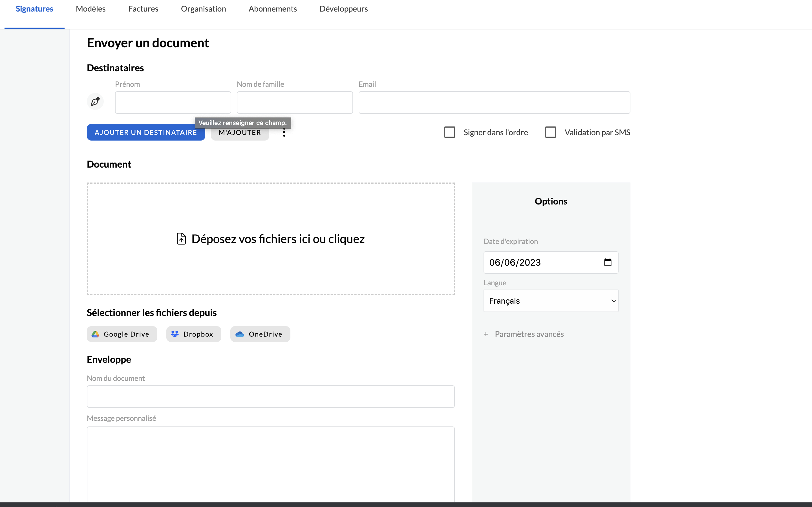Enable the Signer dans l'ordre checkbox
The height and width of the screenshot is (507, 812).
point(450,132)
